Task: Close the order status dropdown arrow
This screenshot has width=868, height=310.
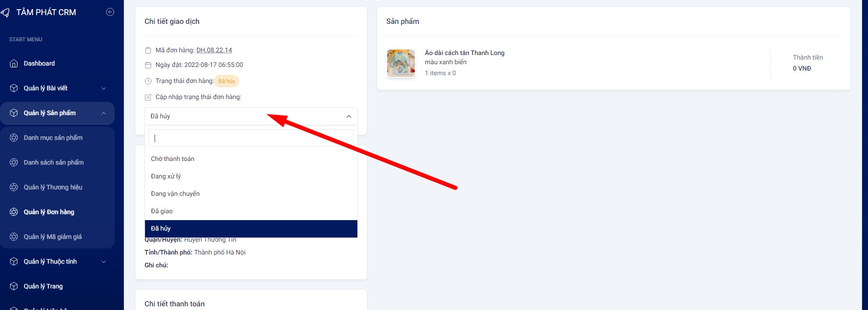Action: pyautogui.click(x=349, y=116)
